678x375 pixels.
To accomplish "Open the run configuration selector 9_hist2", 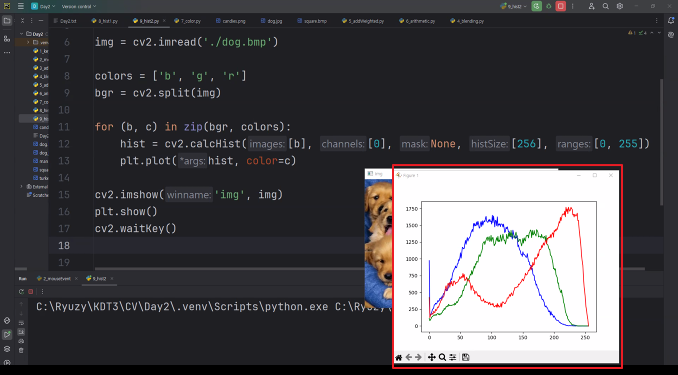I will pyautogui.click(x=513, y=6).
